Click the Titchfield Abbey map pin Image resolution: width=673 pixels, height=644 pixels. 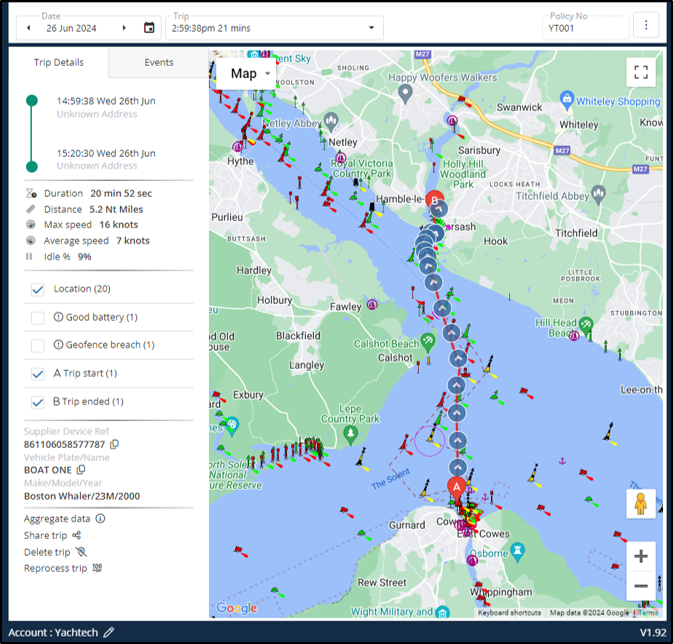(598, 194)
